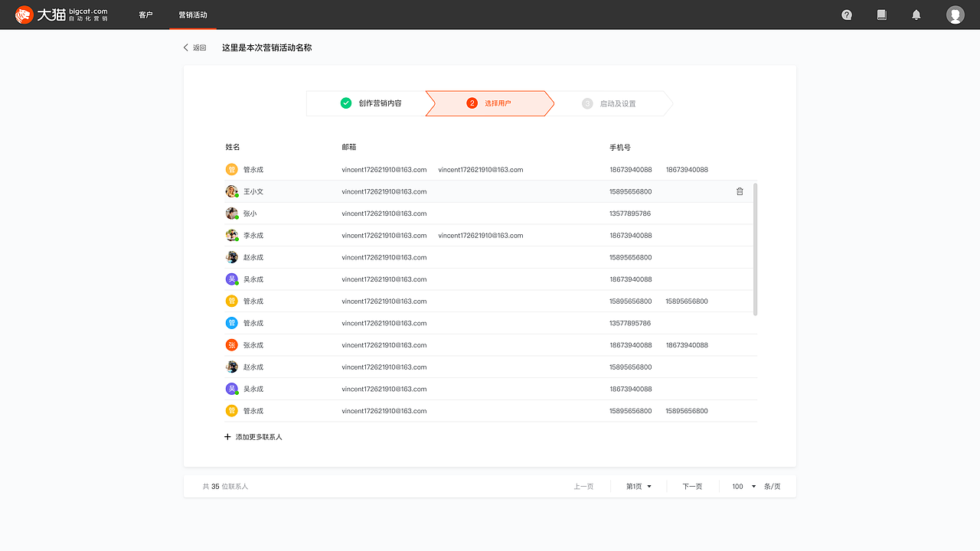The height and width of the screenshot is (551, 980).
Task: Click the orange 张 avatar badge
Action: point(232,345)
